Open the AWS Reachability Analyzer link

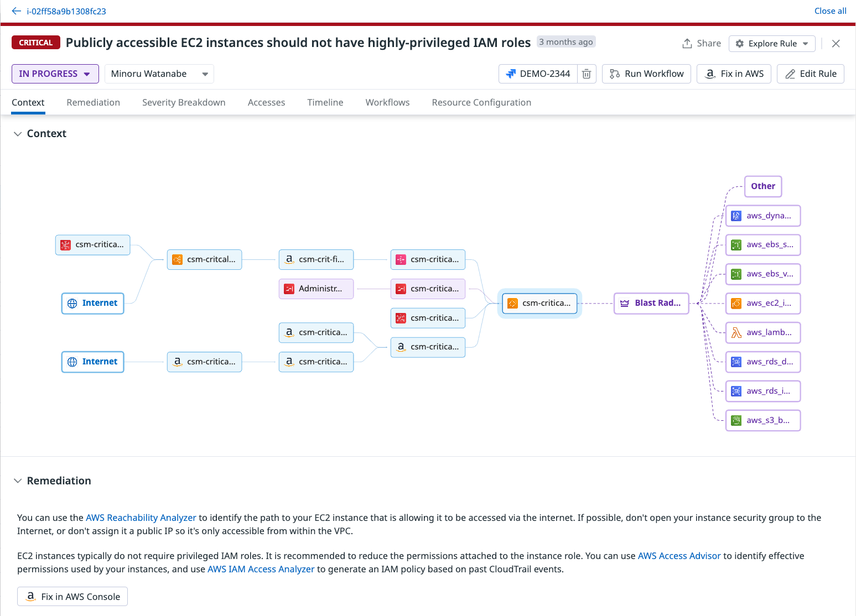(x=141, y=518)
